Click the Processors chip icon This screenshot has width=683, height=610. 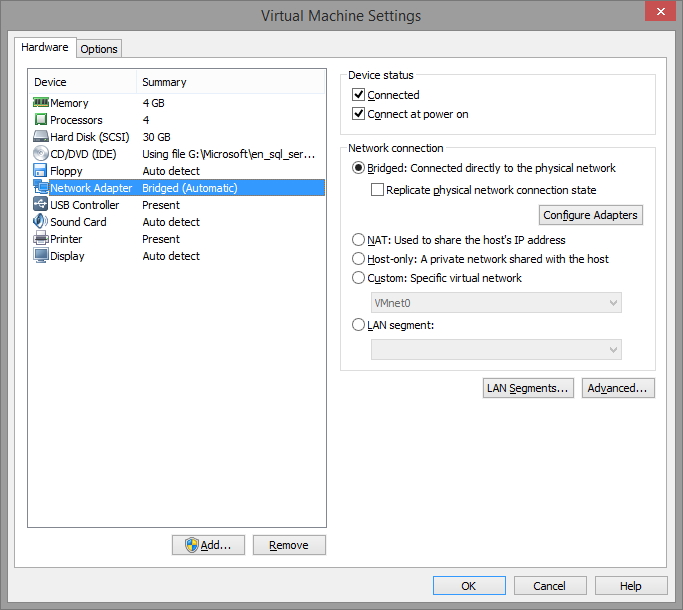[x=41, y=120]
